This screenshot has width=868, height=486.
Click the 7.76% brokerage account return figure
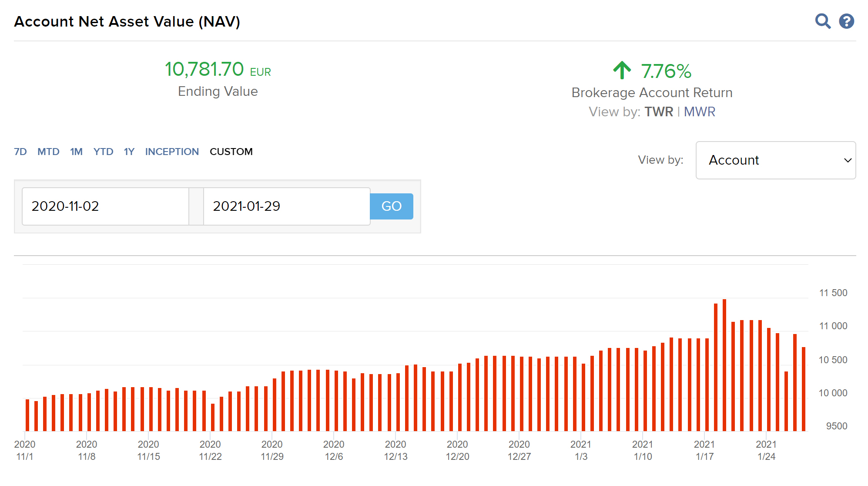666,71
